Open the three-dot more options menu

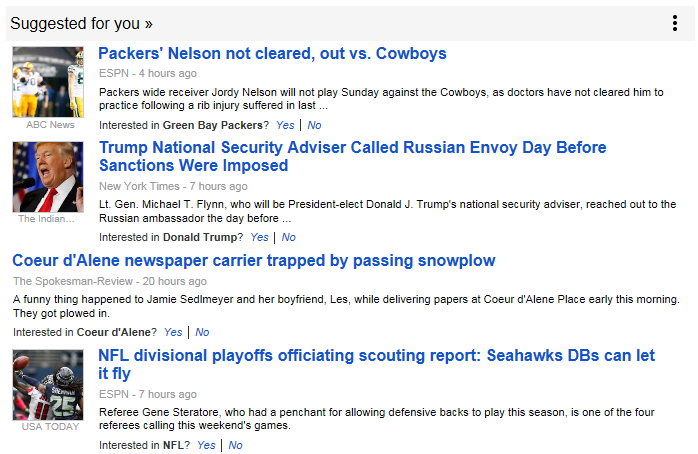coord(675,23)
